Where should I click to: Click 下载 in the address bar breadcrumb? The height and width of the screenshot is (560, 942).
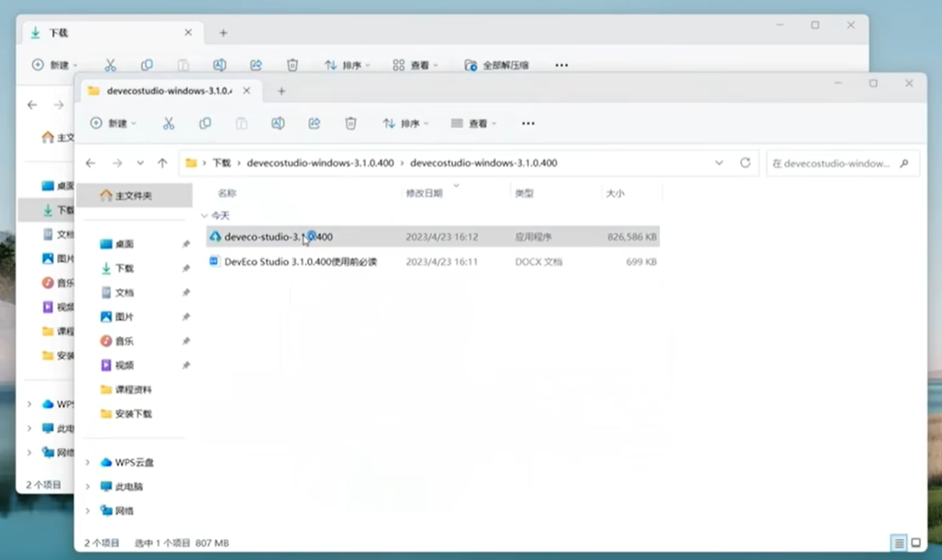[222, 162]
